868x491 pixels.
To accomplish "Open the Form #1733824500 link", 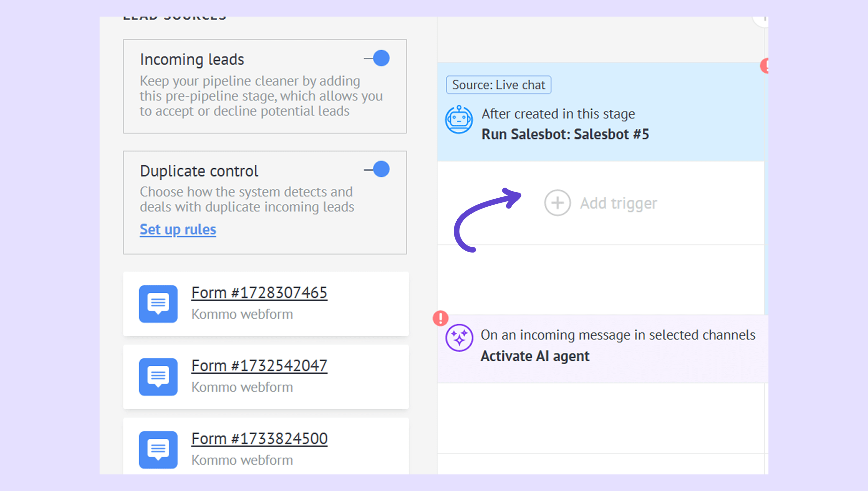I will tap(259, 439).
